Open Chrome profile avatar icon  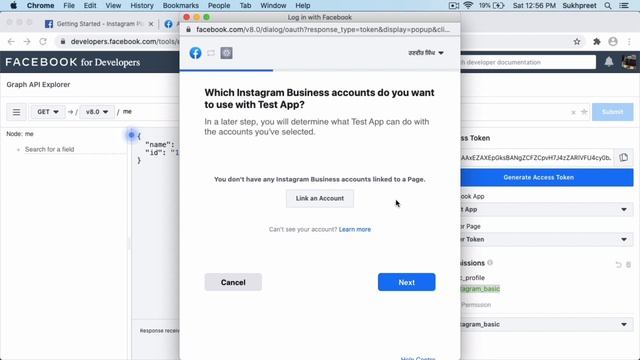[613, 42]
